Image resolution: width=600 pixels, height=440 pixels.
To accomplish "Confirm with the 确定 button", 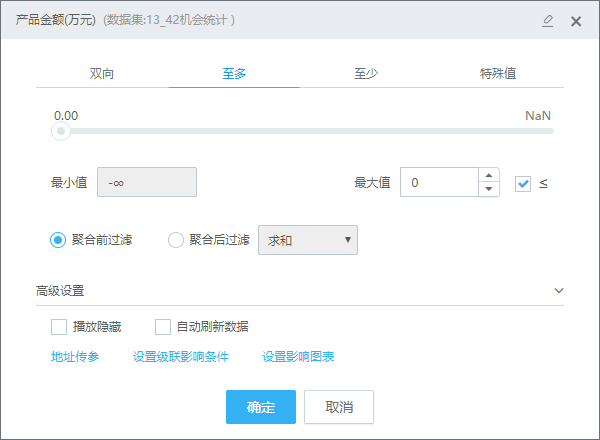I will (x=261, y=407).
